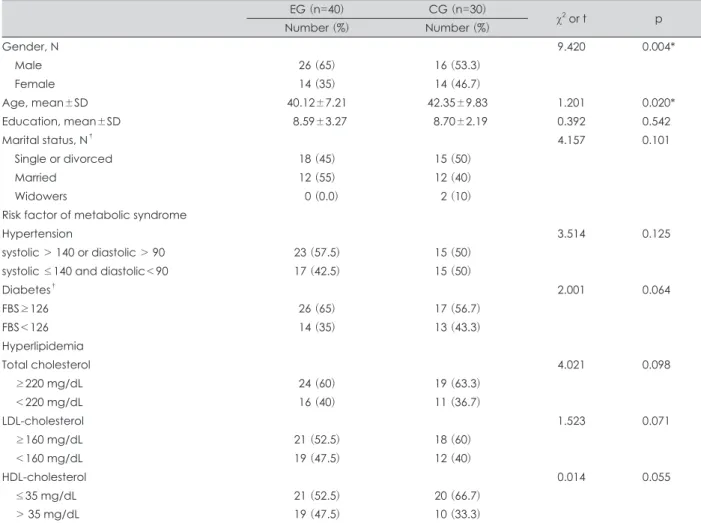Select CG age value 42.35±9.83

[457, 103]
